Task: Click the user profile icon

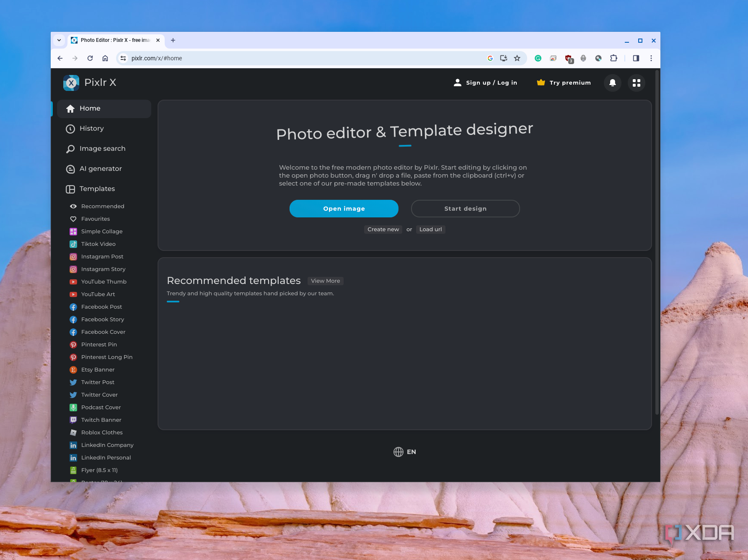Action: [x=458, y=83]
